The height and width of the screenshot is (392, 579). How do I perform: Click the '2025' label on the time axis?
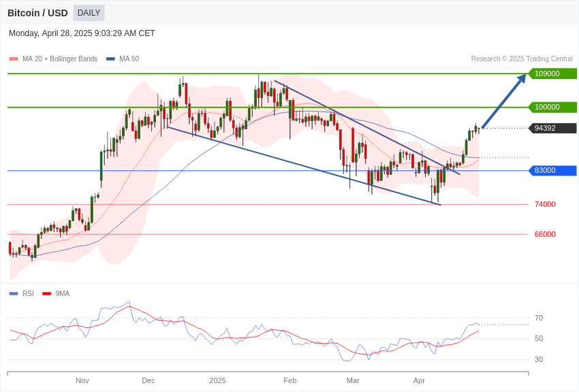(x=217, y=380)
